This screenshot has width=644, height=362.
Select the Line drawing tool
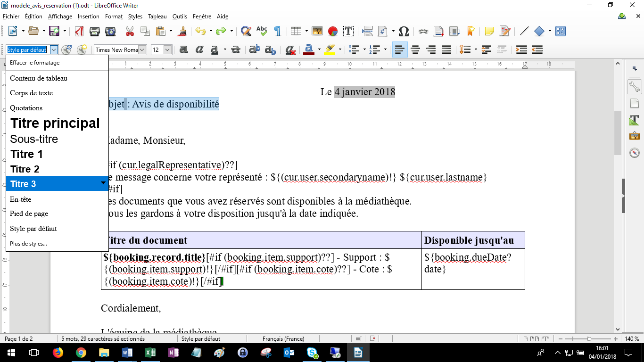pyautogui.click(x=524, y=31)
